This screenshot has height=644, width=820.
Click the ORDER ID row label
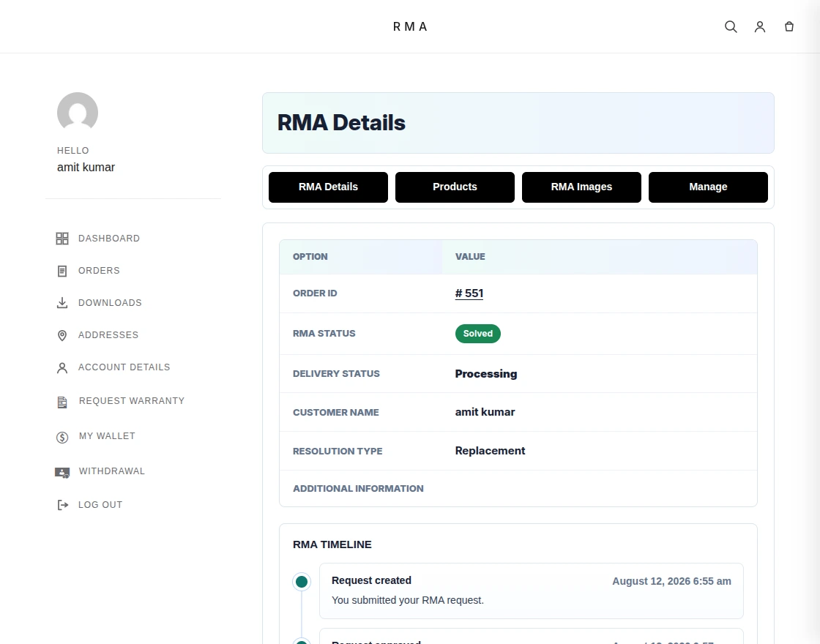(315, 293)
